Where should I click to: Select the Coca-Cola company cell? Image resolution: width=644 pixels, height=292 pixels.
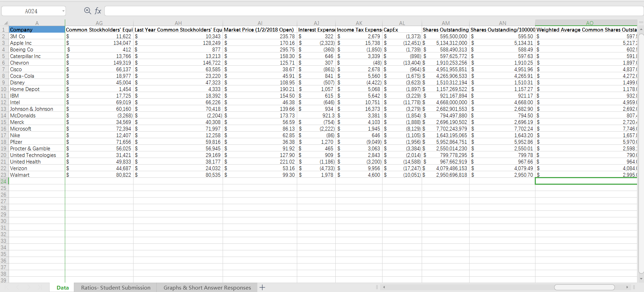tap(37, 76)
